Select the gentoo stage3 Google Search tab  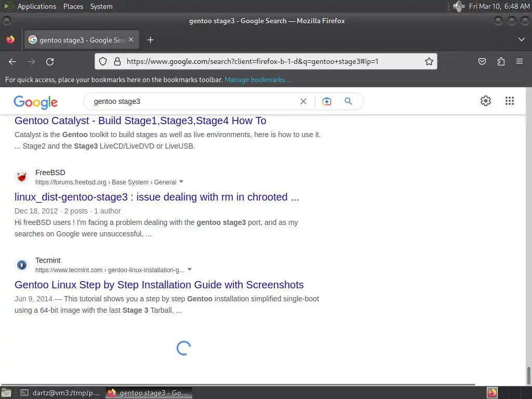pyautogui.click(x=82, y=39)
